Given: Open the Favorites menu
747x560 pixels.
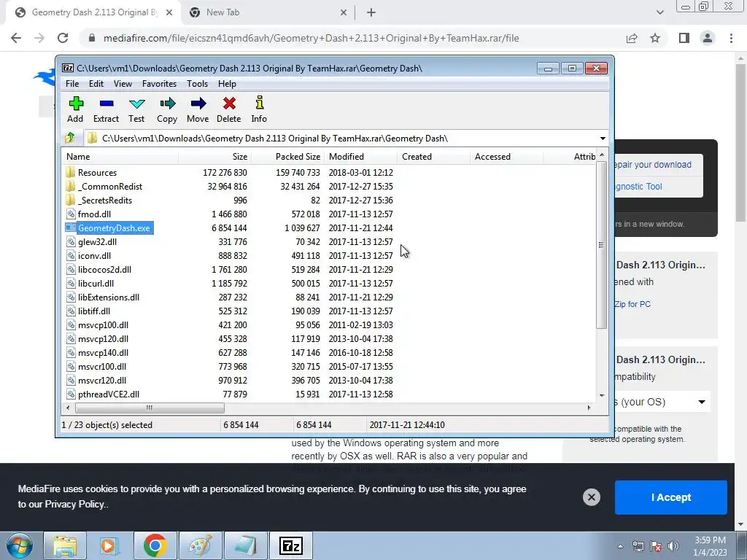Looking at the screenshot, I should [160, 84].
